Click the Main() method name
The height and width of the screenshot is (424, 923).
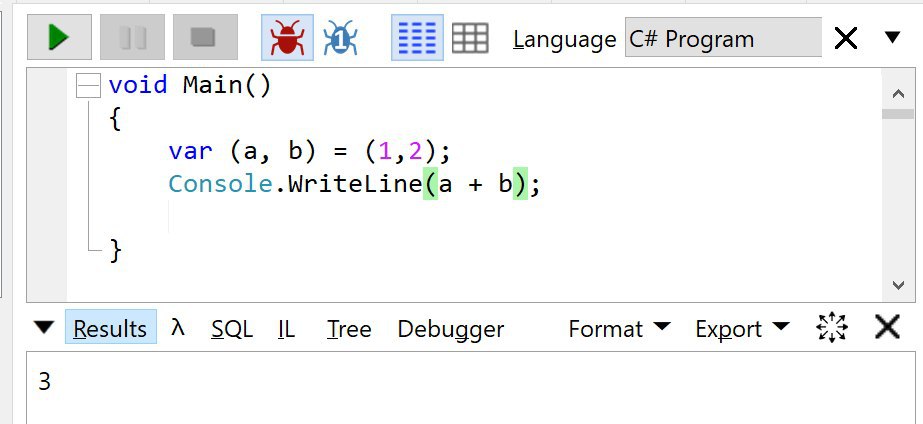coord(227,85)
